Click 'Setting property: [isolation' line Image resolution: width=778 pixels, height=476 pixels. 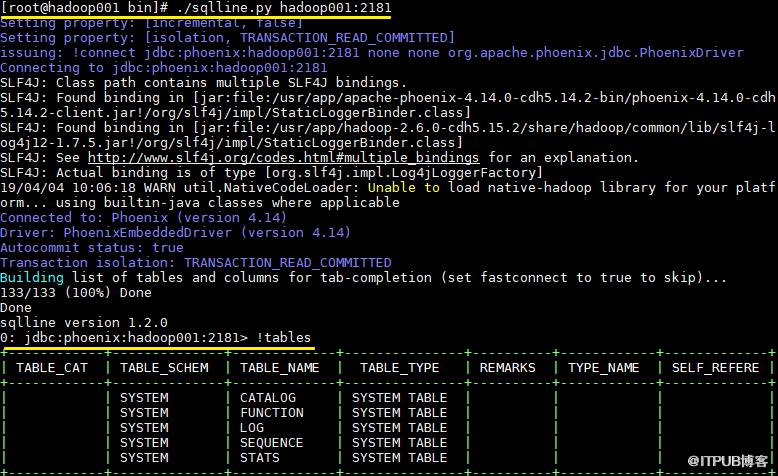pos(227,38)
